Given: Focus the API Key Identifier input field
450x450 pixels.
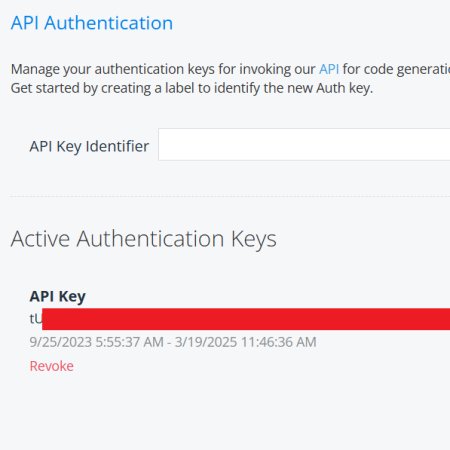Looking at the screenshot, I should (x=304, y=144).
